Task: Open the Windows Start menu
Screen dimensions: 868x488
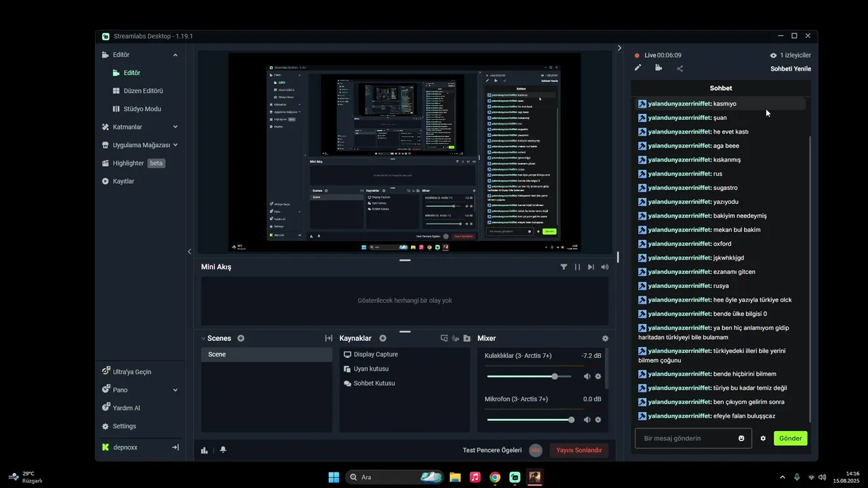Action: [x=334, y=477]
